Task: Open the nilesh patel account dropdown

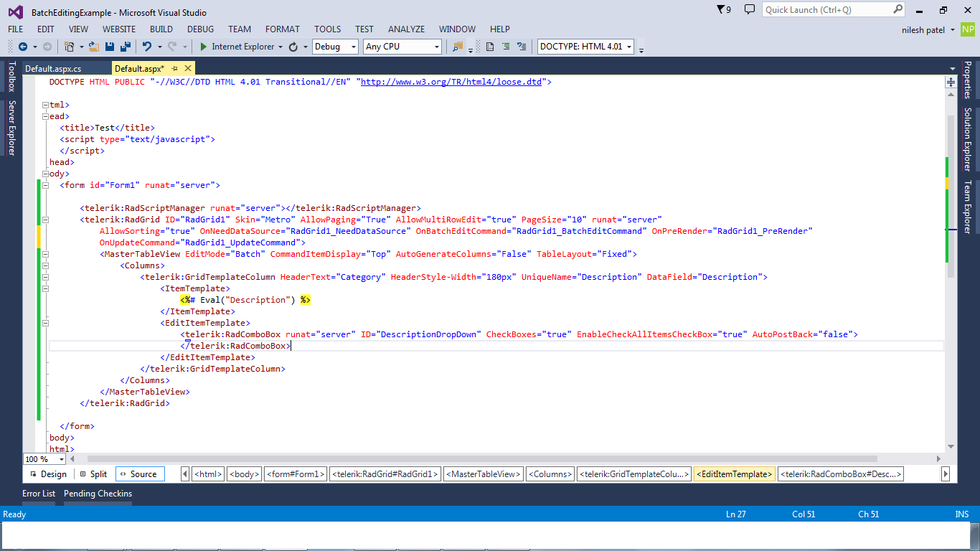Action: pyautogui.click(x=952, y=30)
